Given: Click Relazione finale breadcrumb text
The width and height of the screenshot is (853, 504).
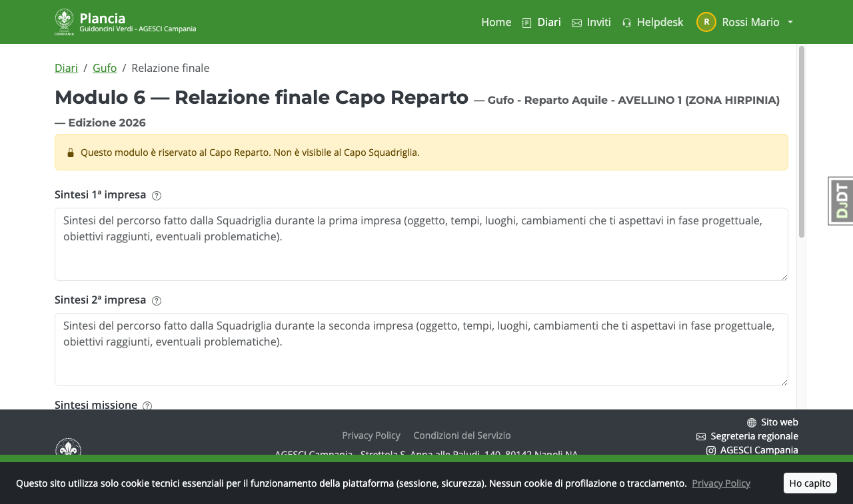Looking at the screenshot, I should coord(171,68).
